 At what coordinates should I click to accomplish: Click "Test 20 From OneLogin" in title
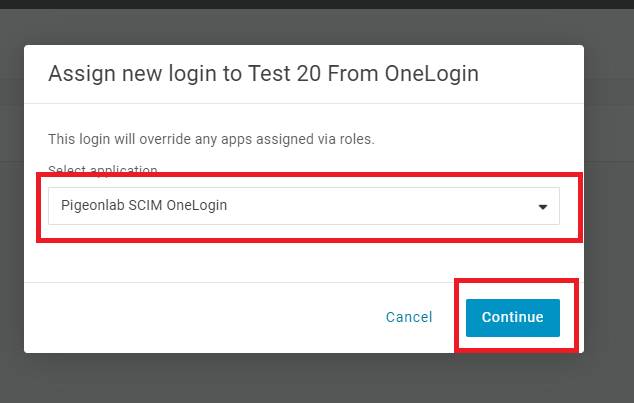[x=363, y=74]
